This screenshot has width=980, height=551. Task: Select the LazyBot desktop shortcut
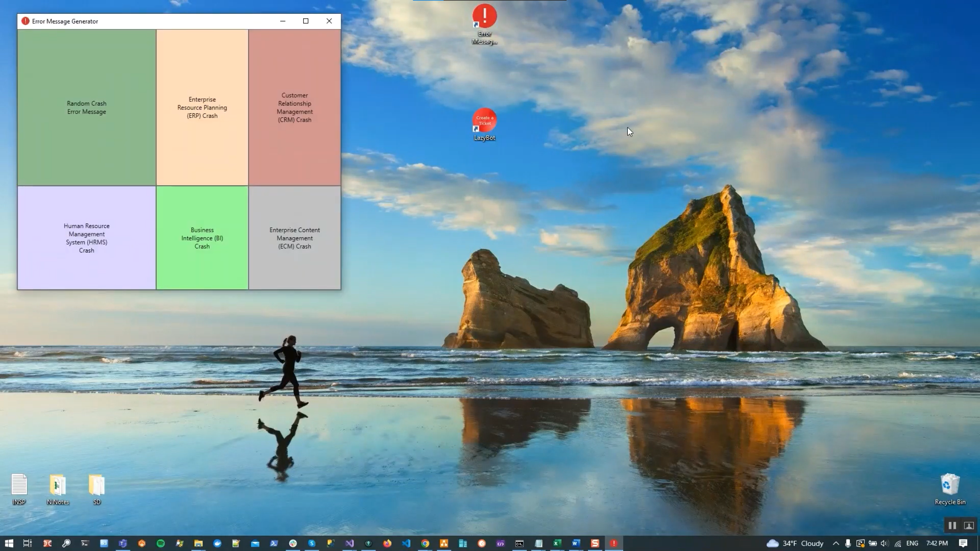click(x=484, y=125)
